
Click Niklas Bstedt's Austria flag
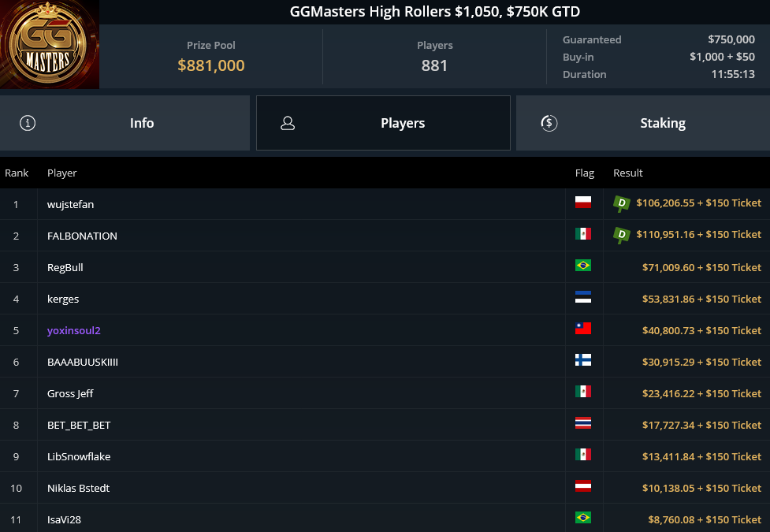583,485
